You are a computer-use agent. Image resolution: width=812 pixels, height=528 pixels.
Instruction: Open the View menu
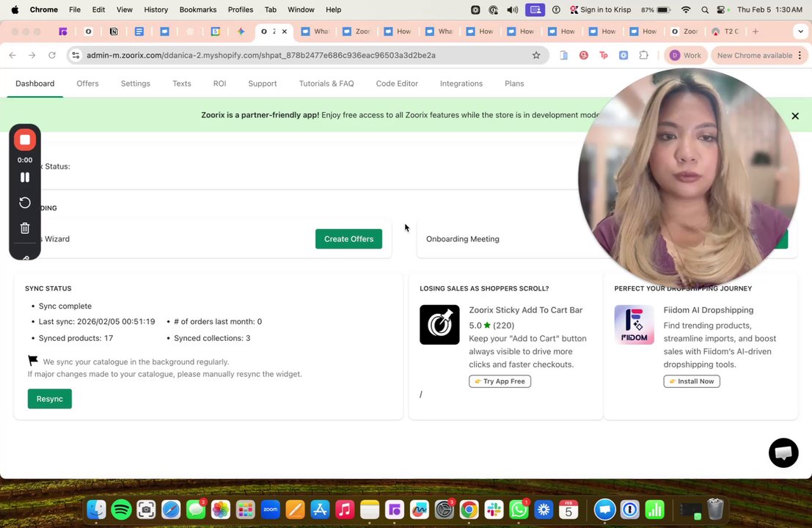pyautogui.click(x=124, y=10)
